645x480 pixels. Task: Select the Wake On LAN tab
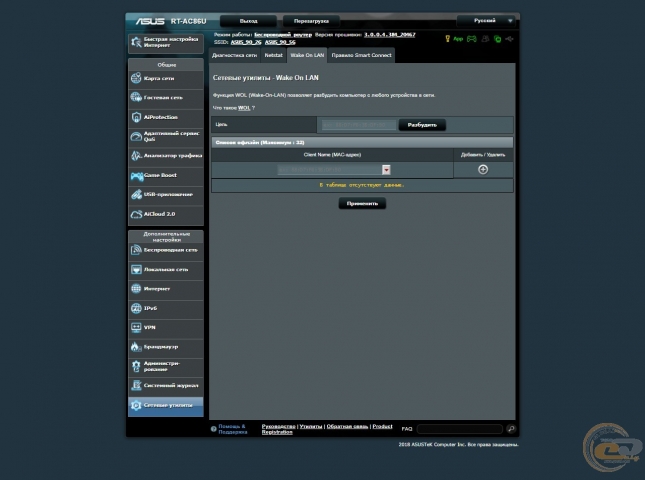coord(307,55)
